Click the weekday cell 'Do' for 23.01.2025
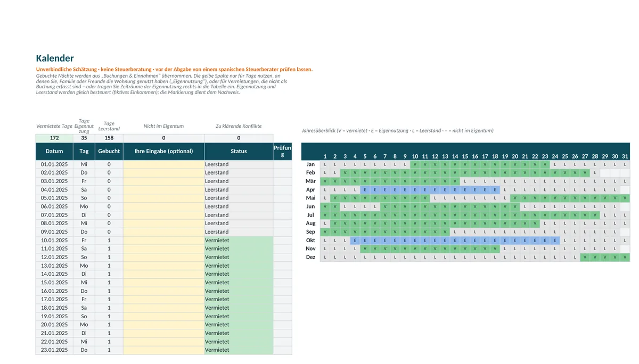The height and width of the screenshot is (364, 639). click(84, 350)
